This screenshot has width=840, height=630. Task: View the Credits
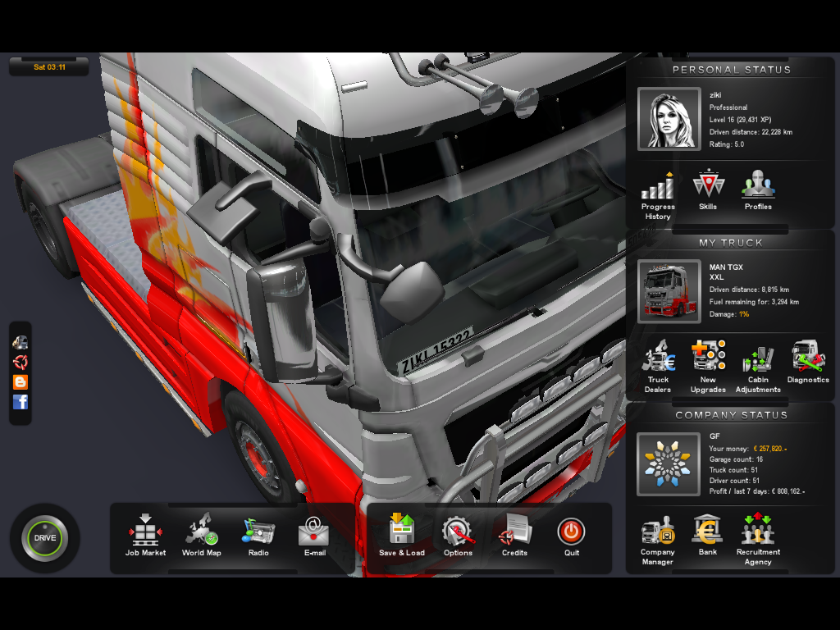point(514,534)
